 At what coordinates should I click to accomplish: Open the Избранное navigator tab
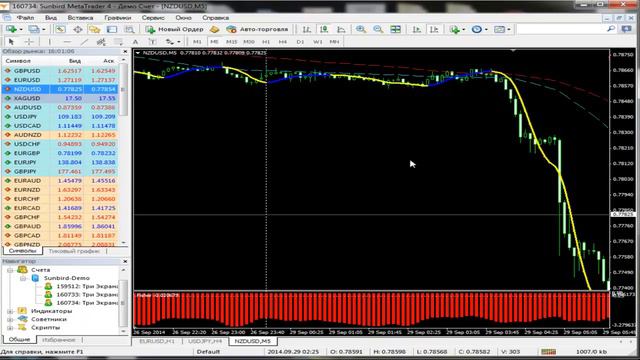coord(59,340)
